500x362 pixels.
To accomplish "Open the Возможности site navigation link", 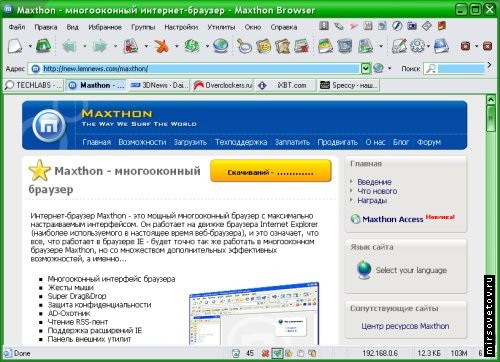I will click(x=142, y=142).
